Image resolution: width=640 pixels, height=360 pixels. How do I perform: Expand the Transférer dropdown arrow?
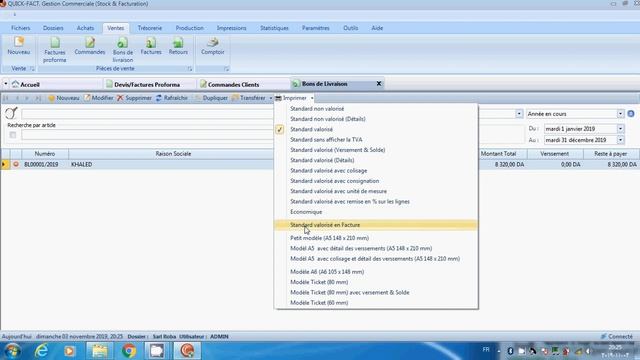(270, 98)
